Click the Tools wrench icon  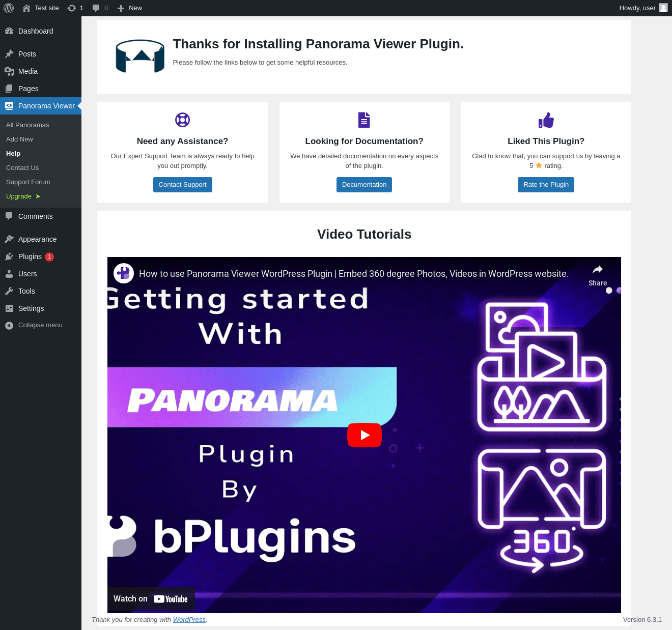(9, 291)
